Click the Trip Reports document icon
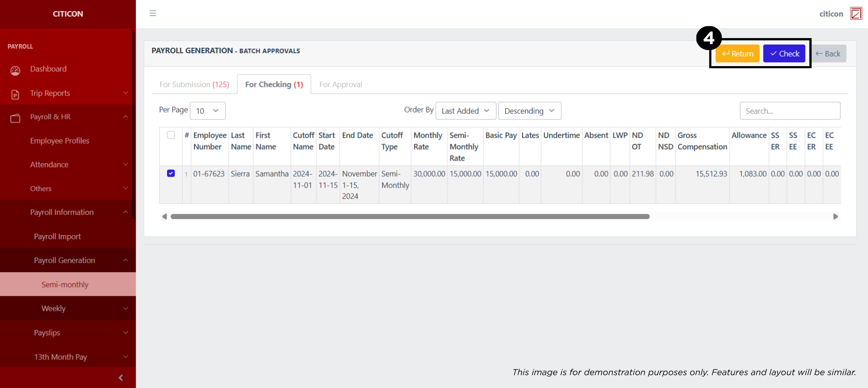The width and height of the screenshot is (868, 388). [16, 94]
